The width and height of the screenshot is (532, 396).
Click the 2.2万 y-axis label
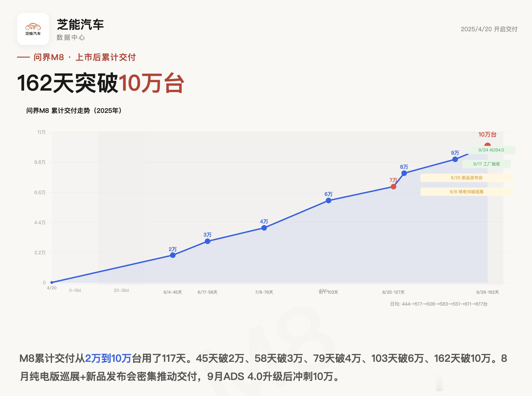pyautogui.click(x=40, y=253)
